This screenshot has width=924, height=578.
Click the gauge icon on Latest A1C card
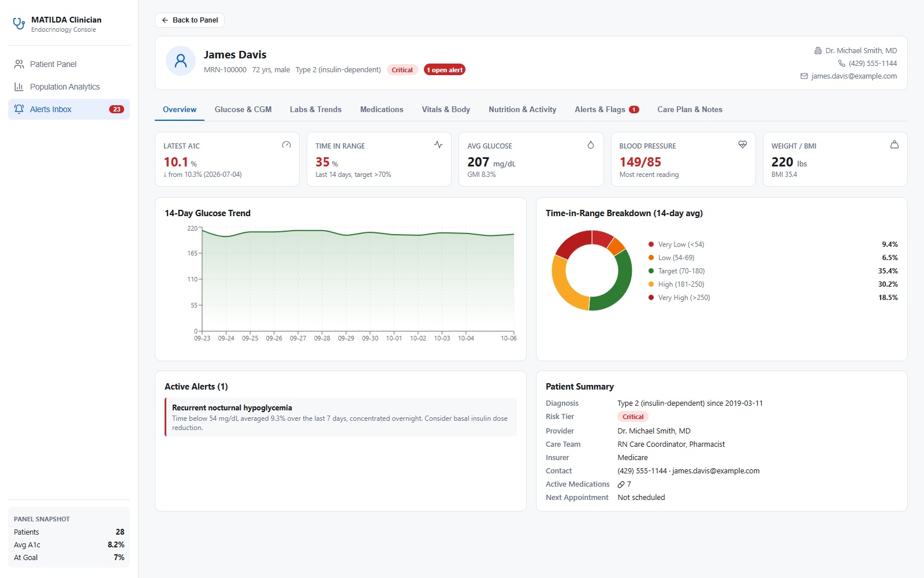coord(286,144)
